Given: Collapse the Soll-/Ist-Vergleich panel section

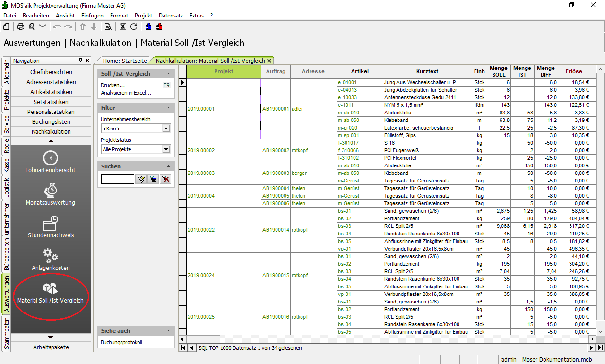Looking at the screenshot, I should tap(168, 74).
